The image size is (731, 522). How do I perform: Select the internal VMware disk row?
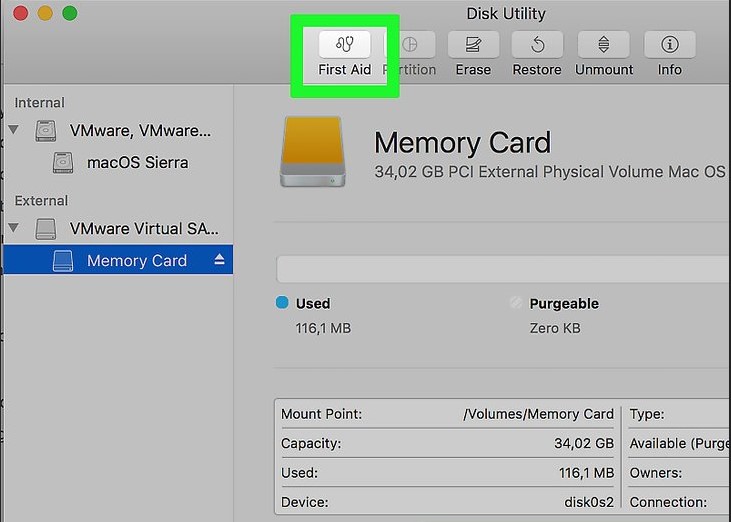tap(118, 130)
